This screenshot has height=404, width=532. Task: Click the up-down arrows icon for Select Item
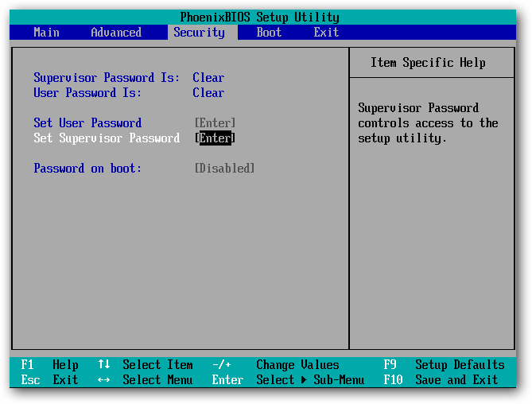click(104, 364)
